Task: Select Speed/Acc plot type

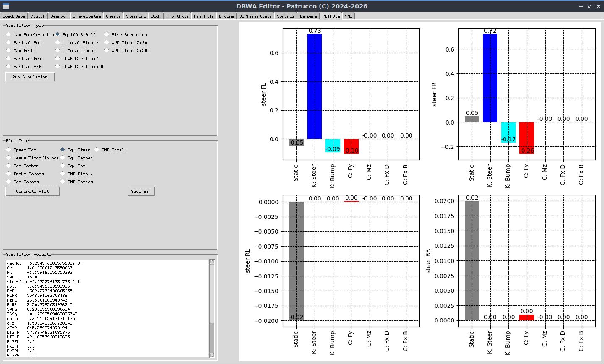Action: (21, 150)
